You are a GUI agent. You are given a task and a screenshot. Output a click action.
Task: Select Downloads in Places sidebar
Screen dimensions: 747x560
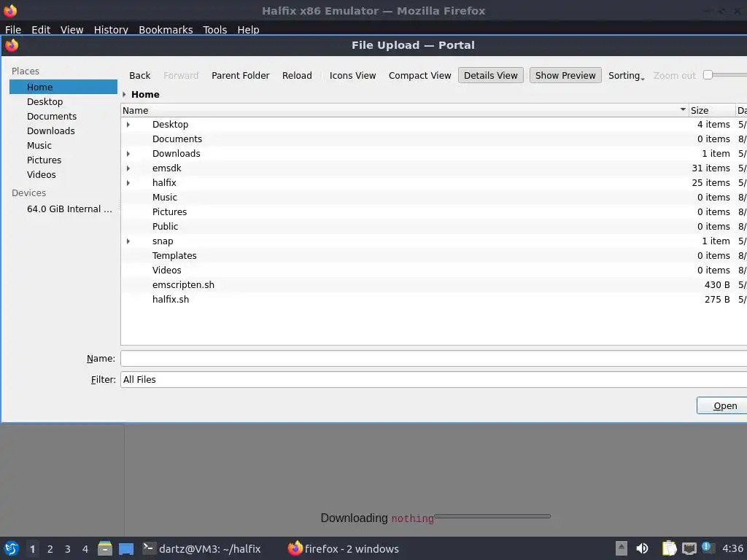click(x=63, y=131)
